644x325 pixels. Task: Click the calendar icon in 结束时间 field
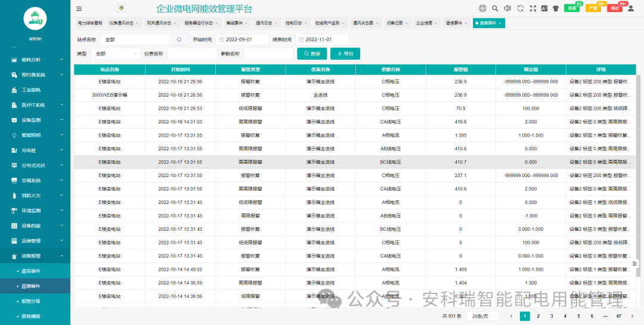[x=302, y=40]
